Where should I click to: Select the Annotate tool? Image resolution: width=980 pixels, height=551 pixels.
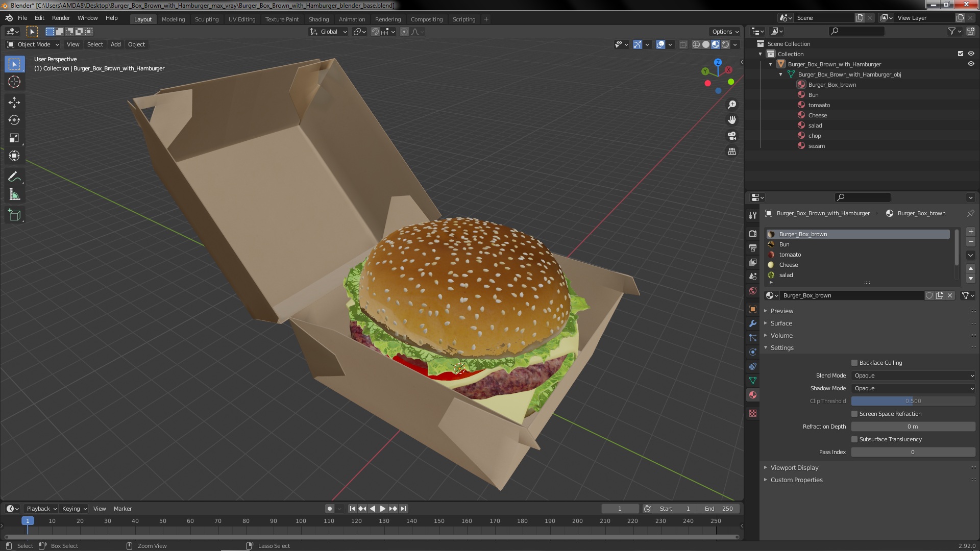click(14, 177)
